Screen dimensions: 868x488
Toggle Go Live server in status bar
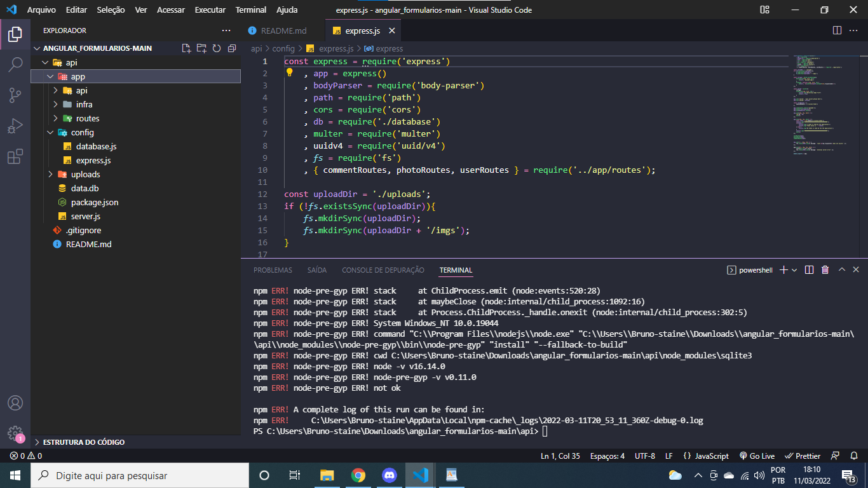tap(757, 456)
